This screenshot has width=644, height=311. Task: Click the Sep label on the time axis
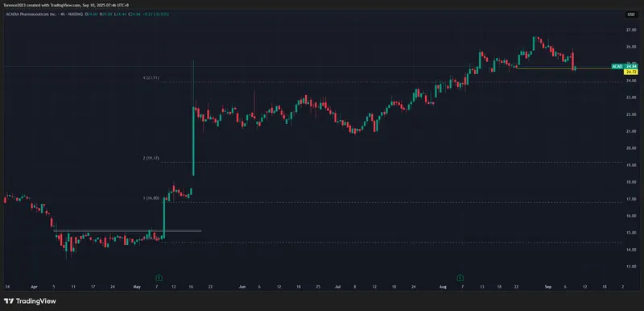point(547,286)
